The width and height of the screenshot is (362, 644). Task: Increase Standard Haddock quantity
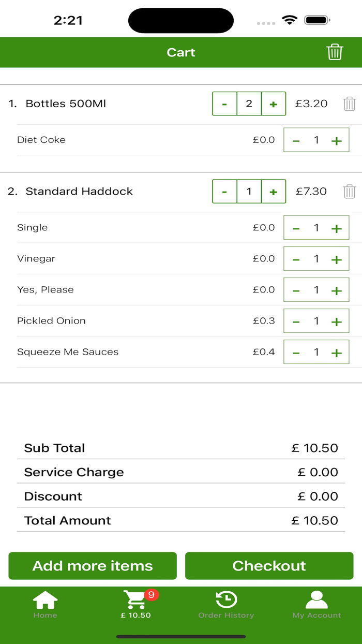(x=273, y=192)
